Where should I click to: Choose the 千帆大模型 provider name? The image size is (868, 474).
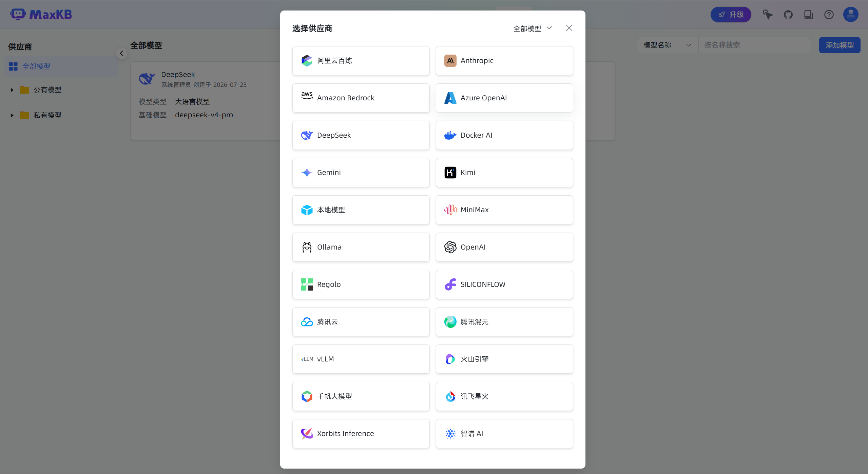334,396
